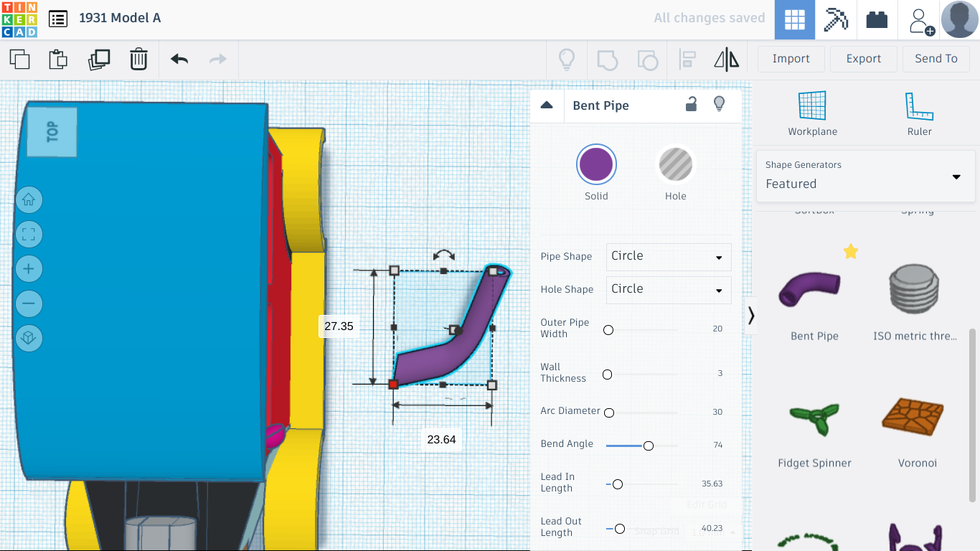Switch to the Blocks editor
Viewport: 980px width, 551px height.
point(836,19)
